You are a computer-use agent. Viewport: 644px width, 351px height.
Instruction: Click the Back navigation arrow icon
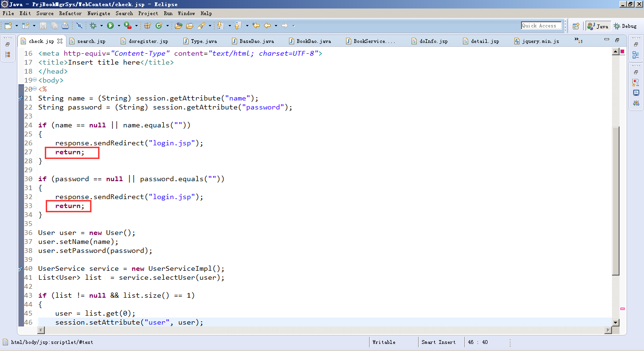pyautogui.click(x=267, y=25)
